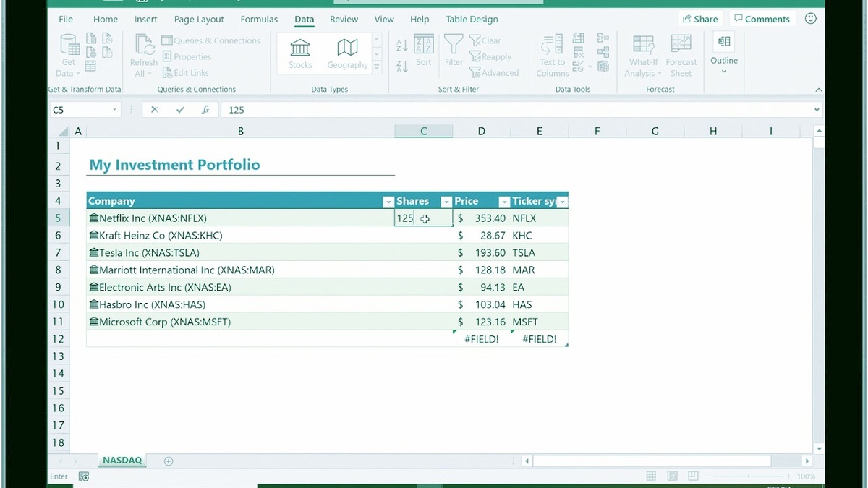
Task: Click the Flash Fill icon
Action: 579,38
